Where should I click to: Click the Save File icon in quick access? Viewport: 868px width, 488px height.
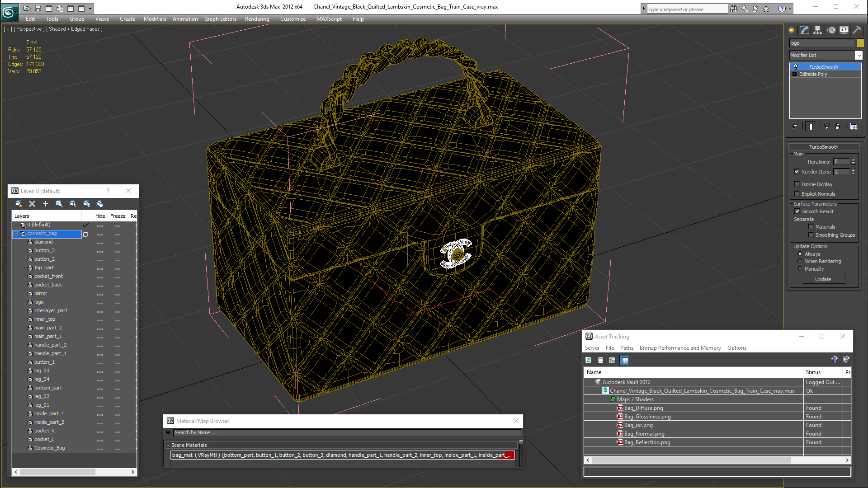click(x=38, y=8)
